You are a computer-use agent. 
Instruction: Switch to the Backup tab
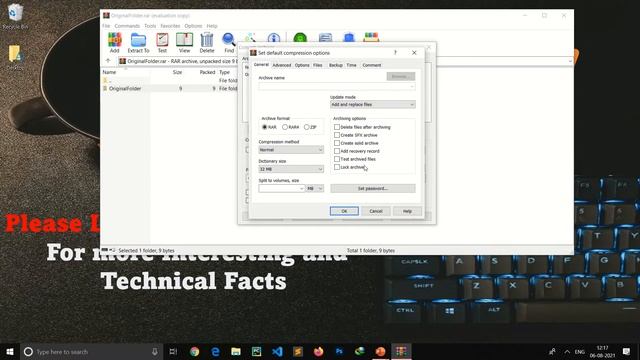[336, 65]
